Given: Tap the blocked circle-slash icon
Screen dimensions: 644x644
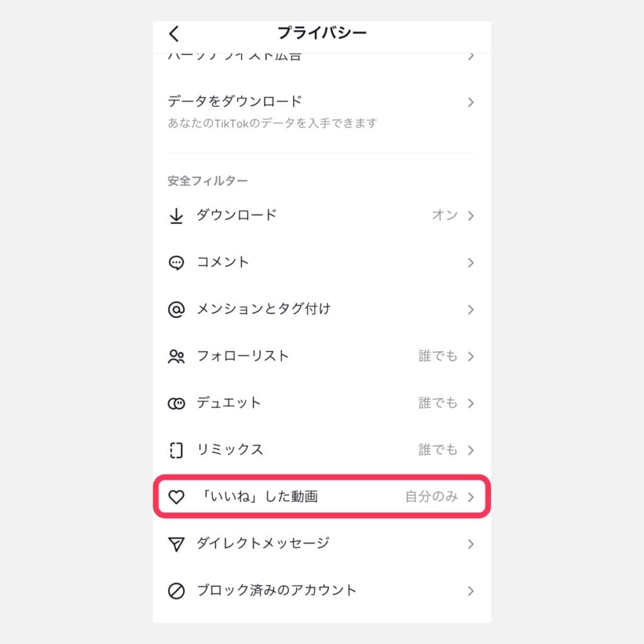Looking at the screenshot, I should pos(176,591).
